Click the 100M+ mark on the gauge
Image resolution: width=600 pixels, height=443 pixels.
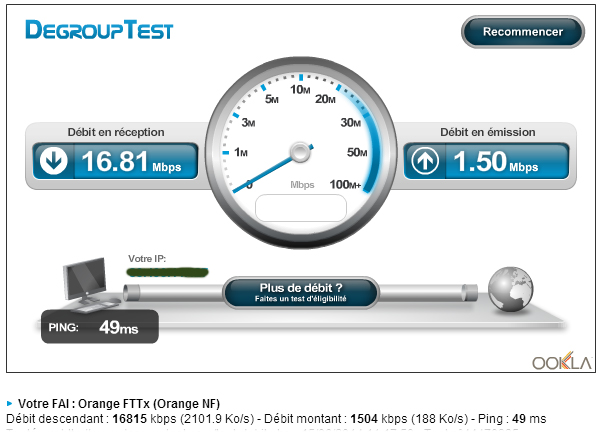[x=345, y=184]
